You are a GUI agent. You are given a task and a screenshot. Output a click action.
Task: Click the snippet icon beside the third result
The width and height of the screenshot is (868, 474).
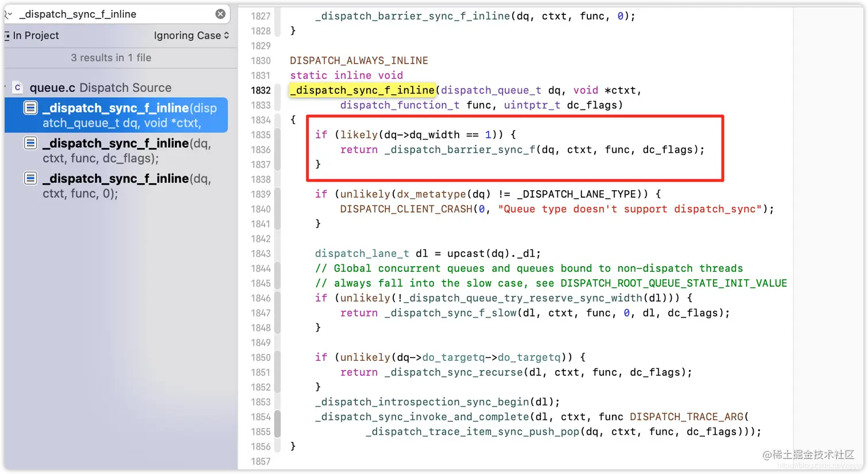point(30,178)
